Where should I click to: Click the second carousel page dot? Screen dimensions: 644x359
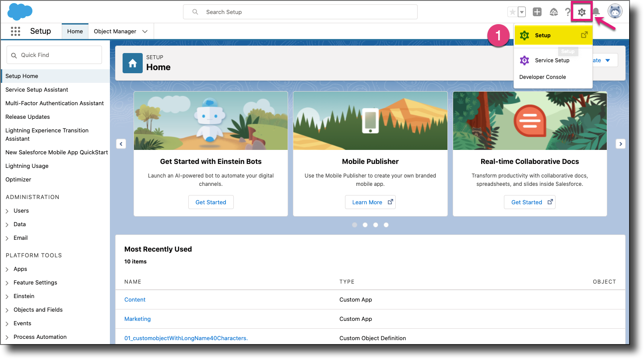(365, 224)
